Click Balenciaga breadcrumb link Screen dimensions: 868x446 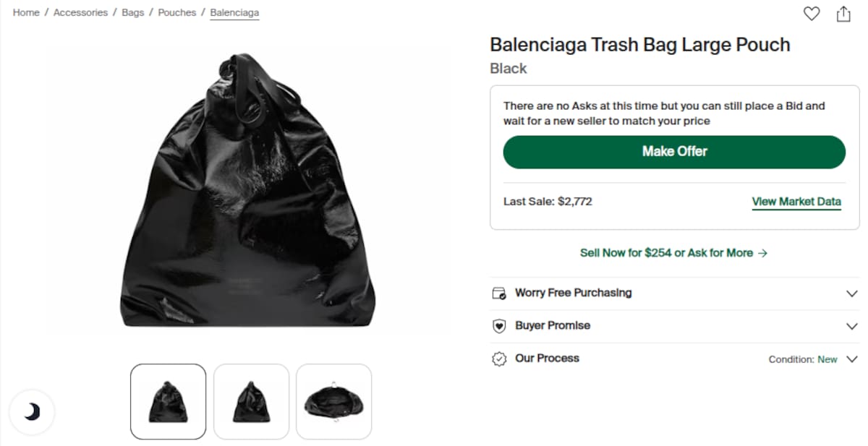click(234, 12)
